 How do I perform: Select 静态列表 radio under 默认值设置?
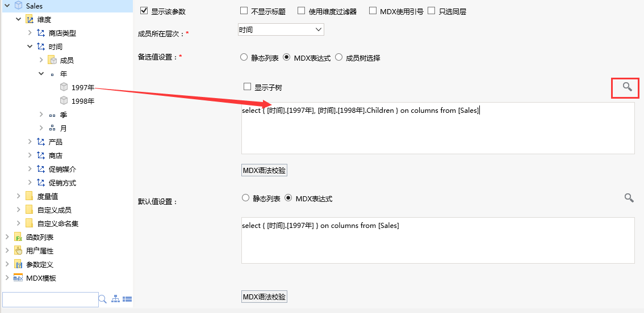pyautogui.click(x=245, y=198)
